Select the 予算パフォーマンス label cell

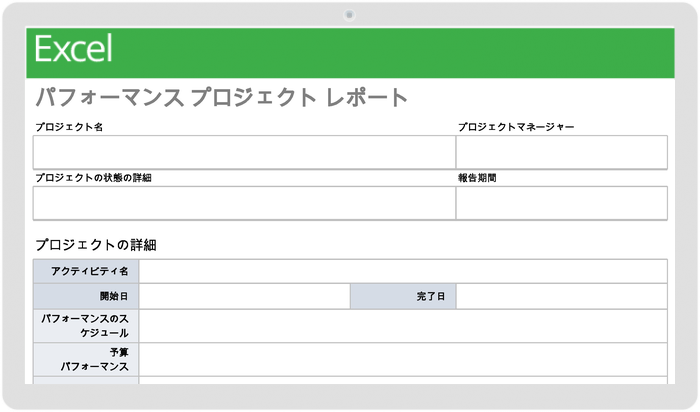[x=86, y=360]
